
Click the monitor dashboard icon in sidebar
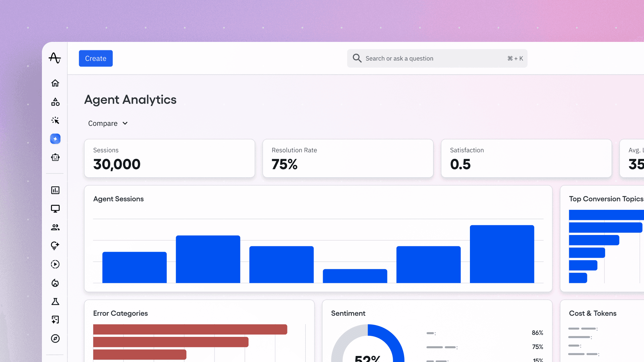(x=55, y=208)
